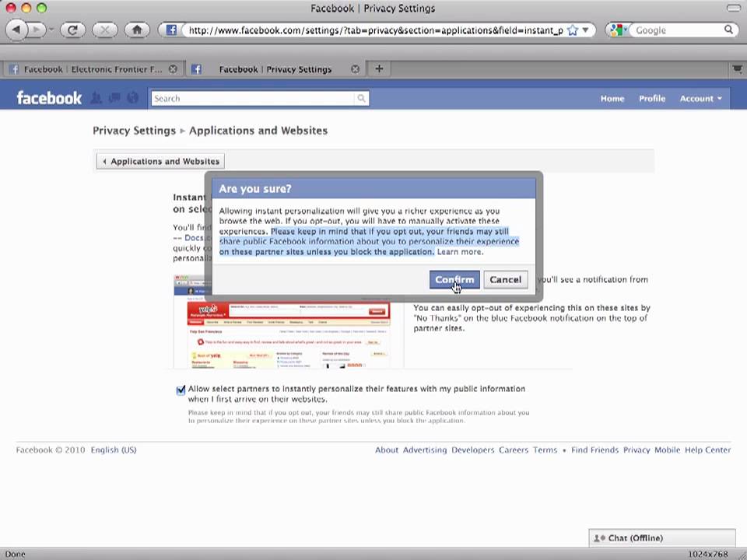Image resolution: width=747 pixels, height=560 pixels.
Task: Confirm the Are you sure dialog
Action: (x=454, y=279)
